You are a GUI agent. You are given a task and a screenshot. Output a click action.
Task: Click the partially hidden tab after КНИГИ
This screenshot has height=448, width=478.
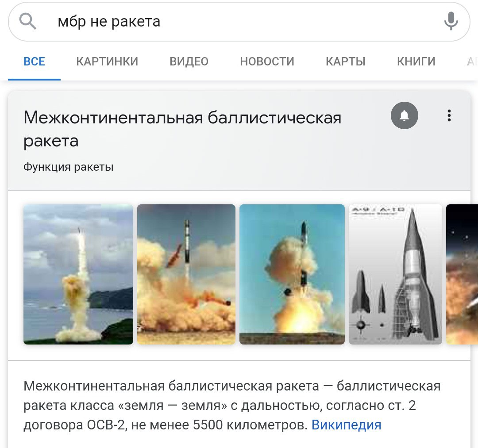[472, 61]
